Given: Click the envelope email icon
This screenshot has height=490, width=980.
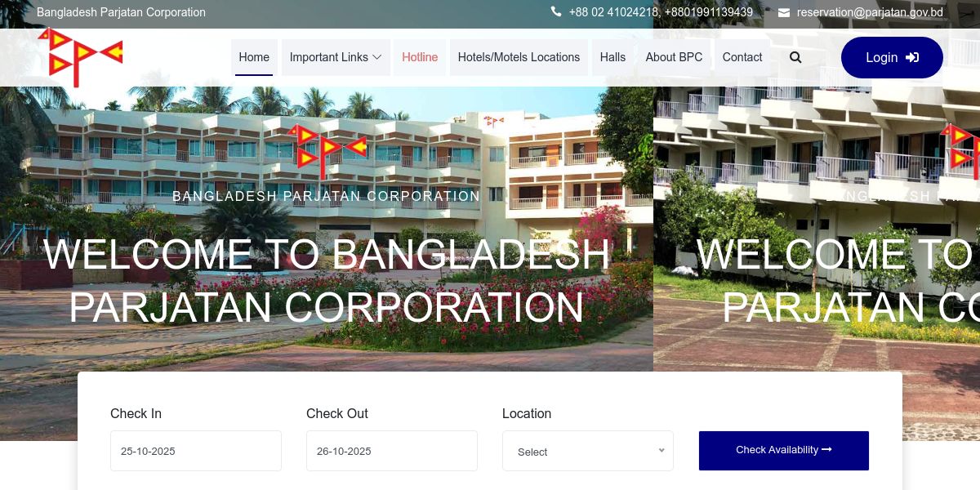Looking at the screenshot, I should pos(784,12).
